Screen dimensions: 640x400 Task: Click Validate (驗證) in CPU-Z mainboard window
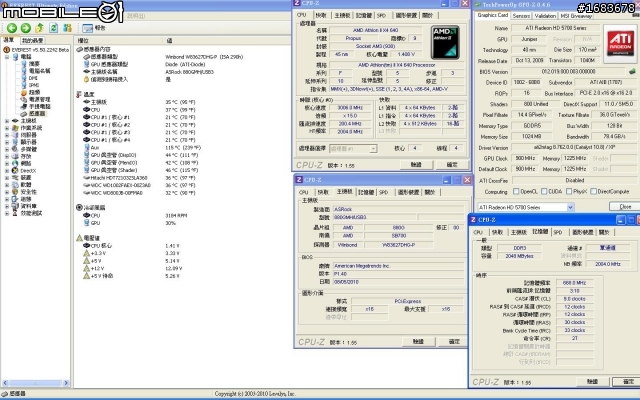418,341
